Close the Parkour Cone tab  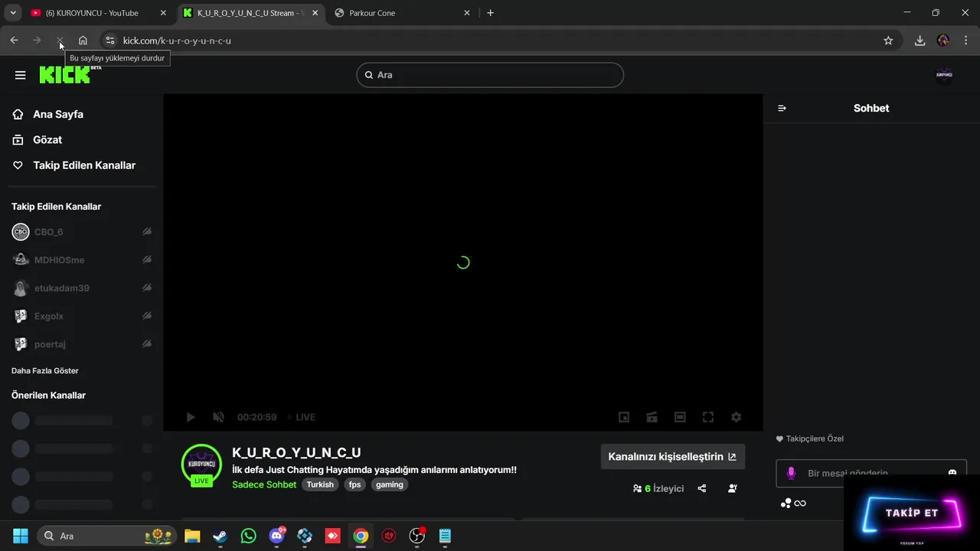click(467, 13)
